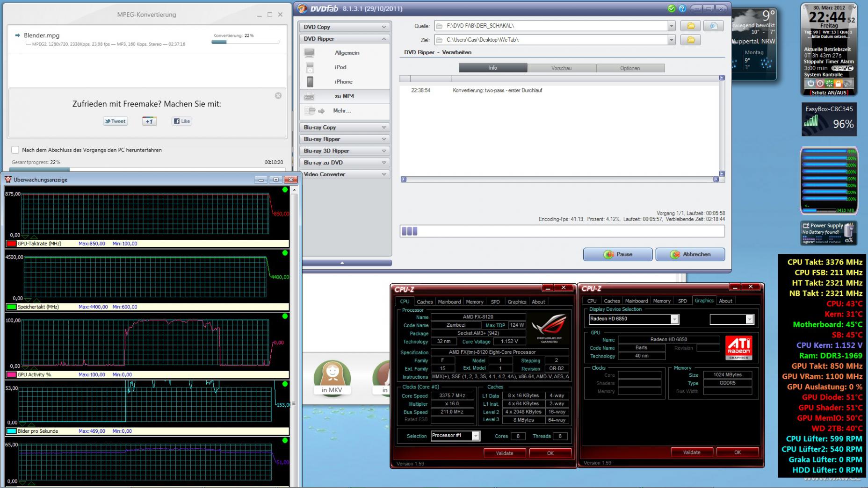Select the zu MP4 ripper profile
This screenshot has height=488, width=868.
tap(344, 96)
